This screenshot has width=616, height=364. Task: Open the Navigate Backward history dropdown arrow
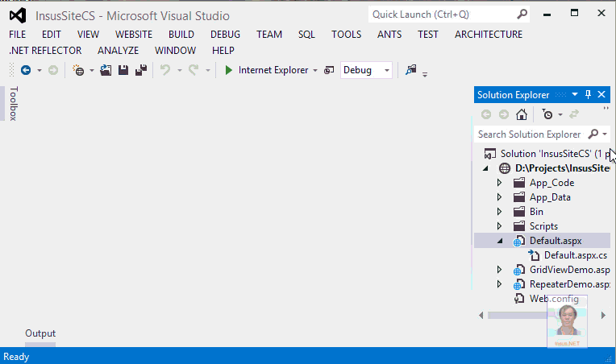point(40,71)
